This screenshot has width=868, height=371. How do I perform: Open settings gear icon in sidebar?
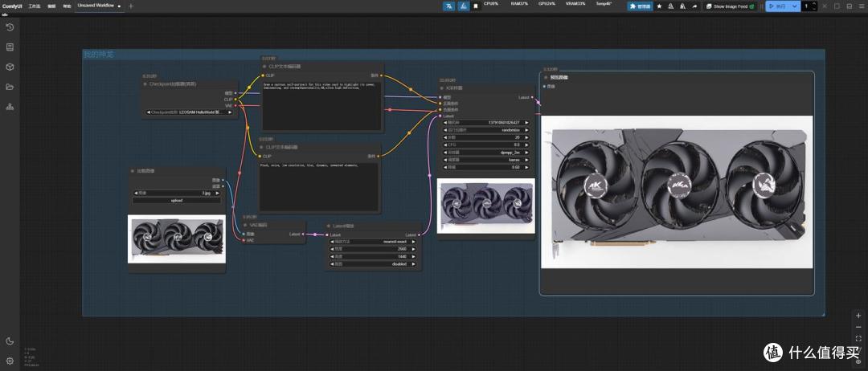click(x=10, y=361)
